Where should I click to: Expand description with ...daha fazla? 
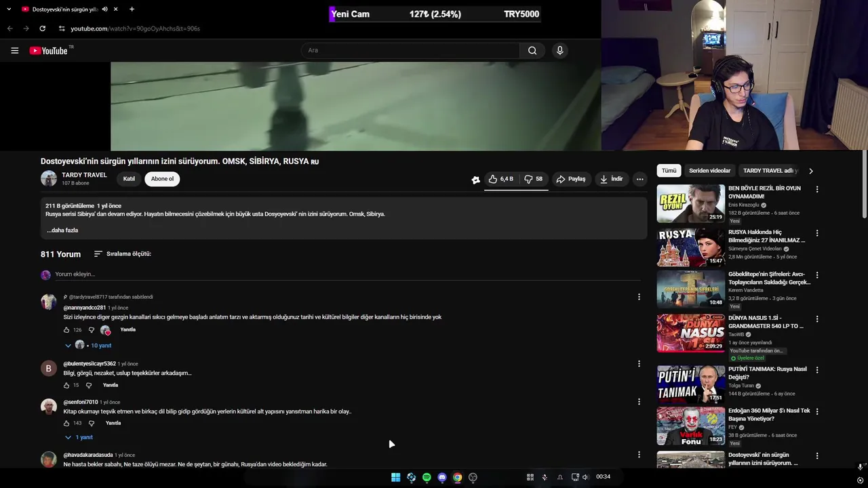click(62, 230)
